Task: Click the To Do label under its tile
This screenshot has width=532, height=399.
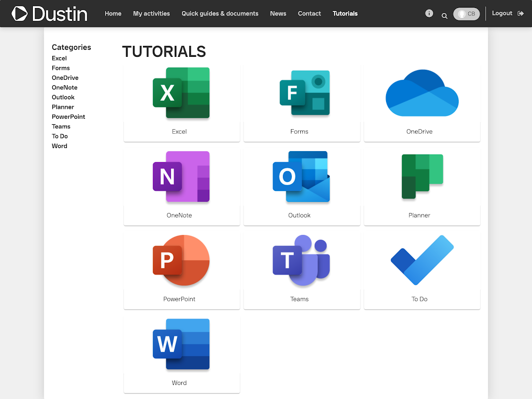Action: click(419, 299)
